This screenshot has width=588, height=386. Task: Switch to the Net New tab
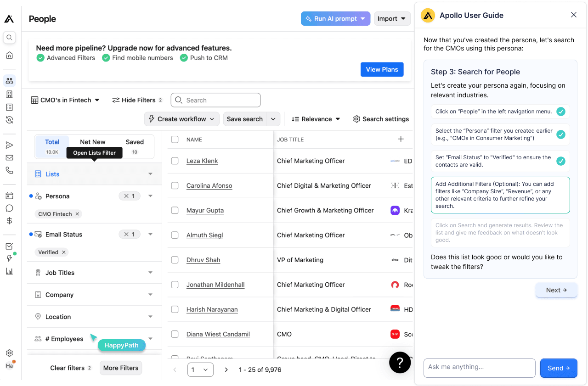pyautogui.click(x=92, y=146)
